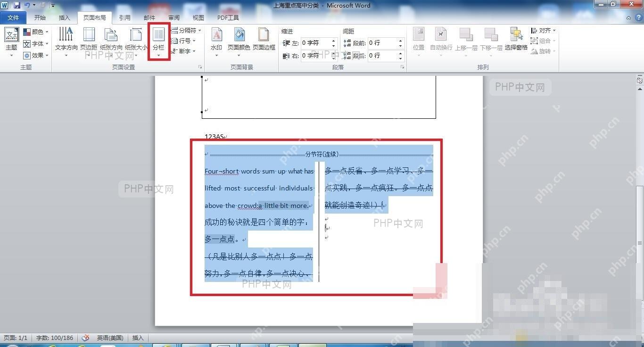This screenshot has width=644, height=347.
Task: Click the word count 字数: 100/186
Action: coord(55,338)
